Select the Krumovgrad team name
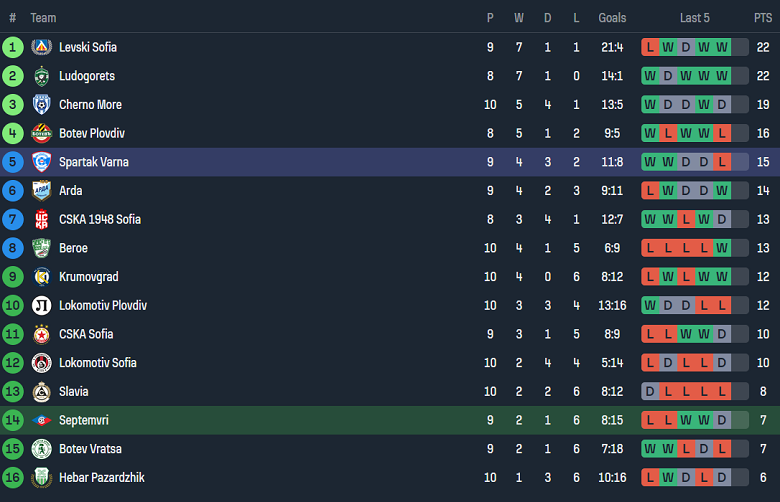Image resolution: width=780 pixels, height=502 pixels. coord(87,277)
